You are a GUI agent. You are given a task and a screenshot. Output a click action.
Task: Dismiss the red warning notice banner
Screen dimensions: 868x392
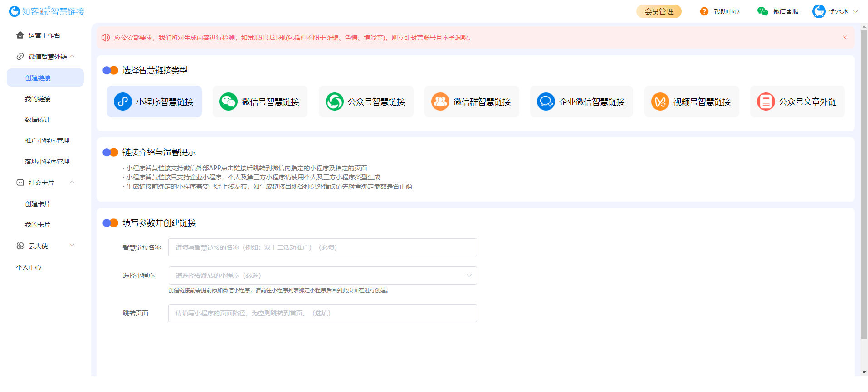[844, 38]
